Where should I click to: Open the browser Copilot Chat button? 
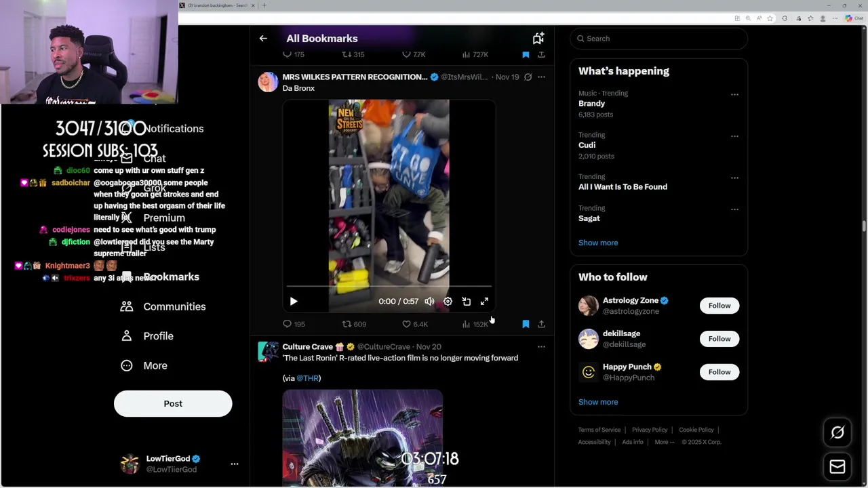click(x=853, y=18)
